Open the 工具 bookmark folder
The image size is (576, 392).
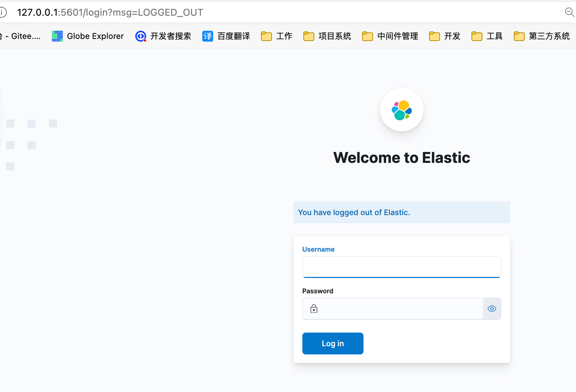pos(487,36)
